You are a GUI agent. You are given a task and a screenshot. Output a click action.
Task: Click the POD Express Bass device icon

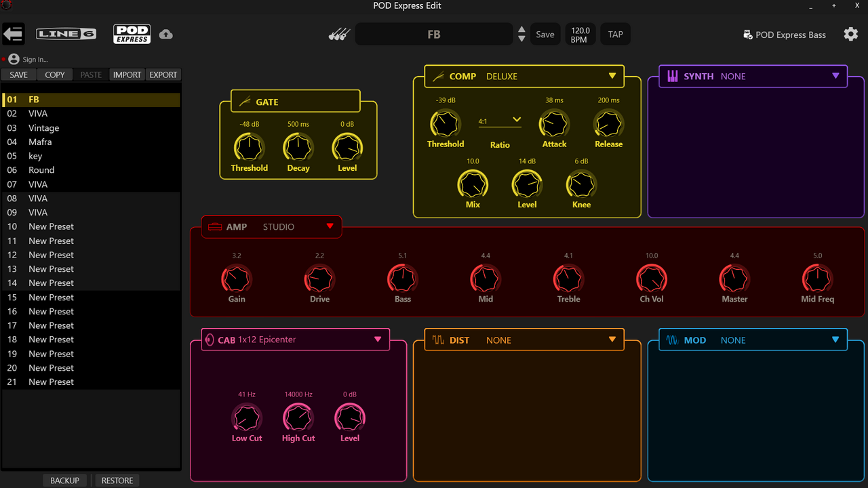(x=748, y=35)
